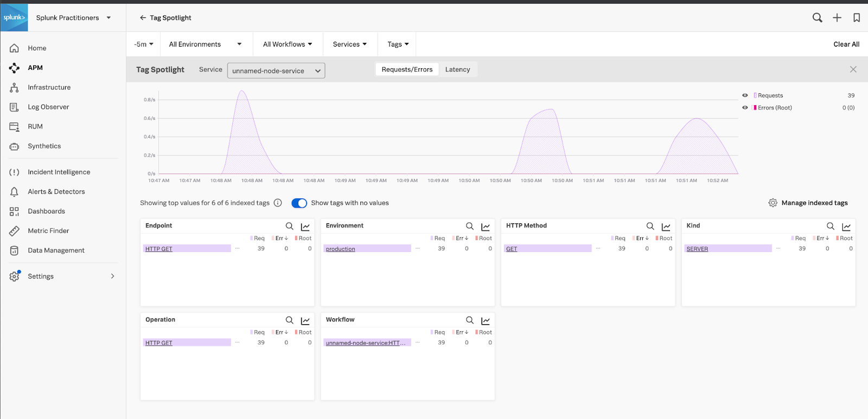
Task: Open APM section icon
Action: 15,68
